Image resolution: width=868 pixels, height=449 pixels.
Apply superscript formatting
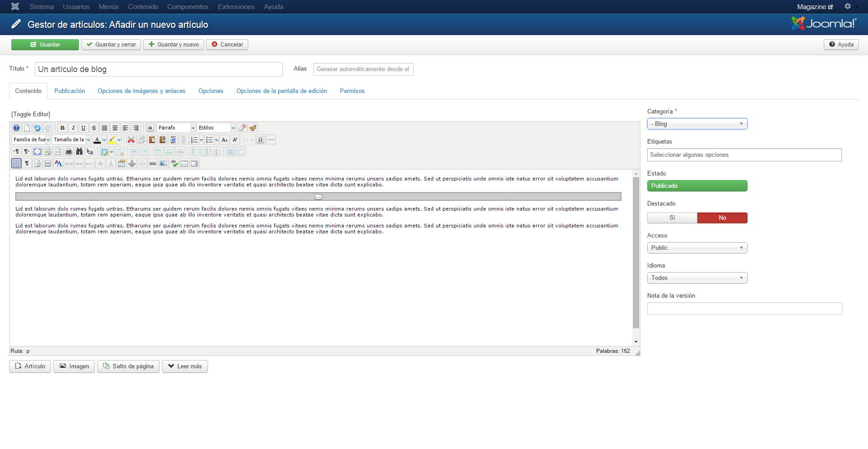235,139
